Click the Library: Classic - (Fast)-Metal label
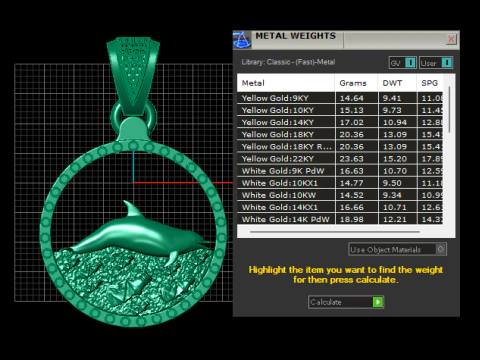Screen dimensions: 480x360 [x=288, y=62]
